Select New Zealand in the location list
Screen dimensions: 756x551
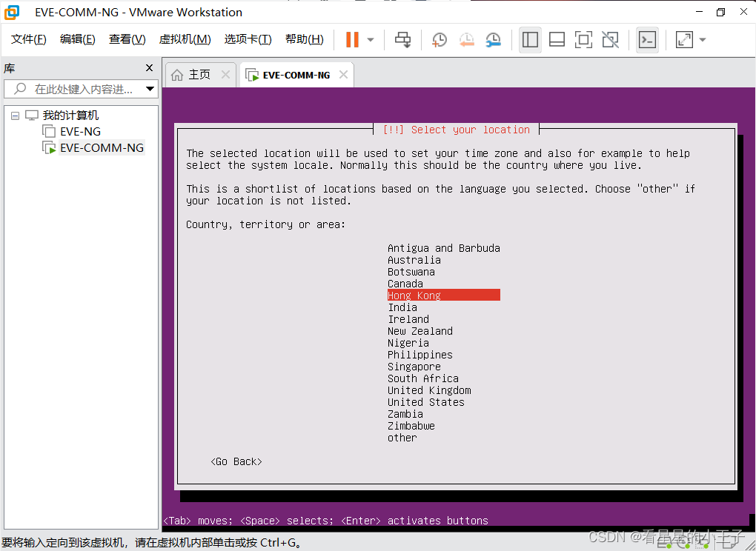pyautogui.click(x=420, y=331)
